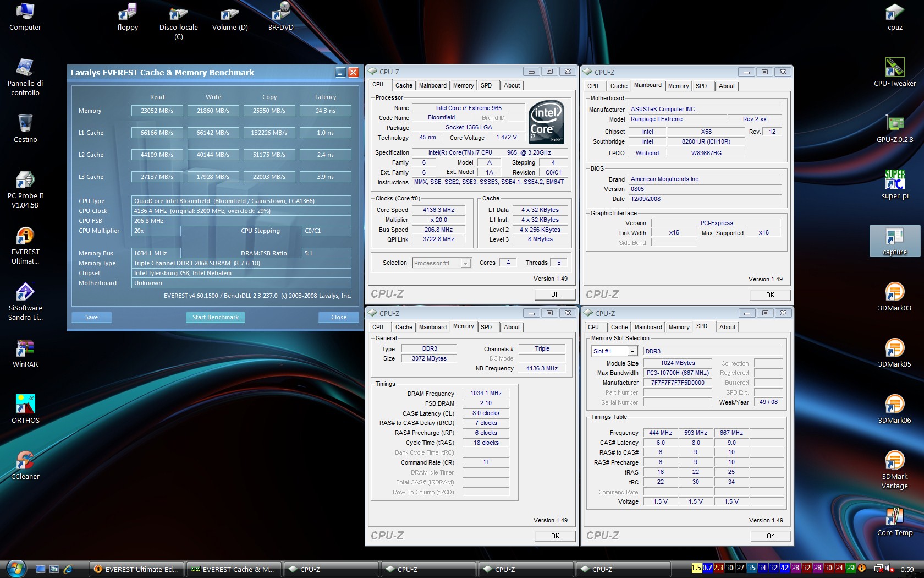Launch EVEREST Ultimate desktop icon

[x=25, y=246]
